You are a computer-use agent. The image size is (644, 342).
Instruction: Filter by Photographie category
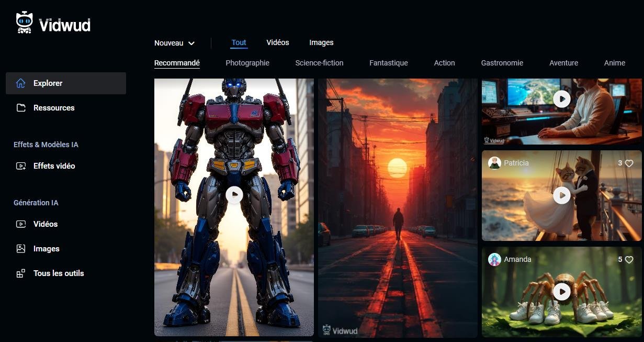click(x=247, y=63)
